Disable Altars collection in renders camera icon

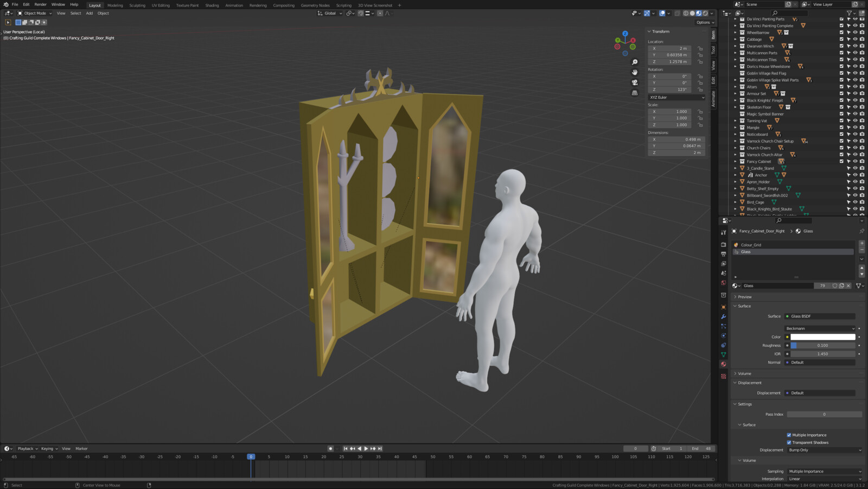click(x=862, y=87)
